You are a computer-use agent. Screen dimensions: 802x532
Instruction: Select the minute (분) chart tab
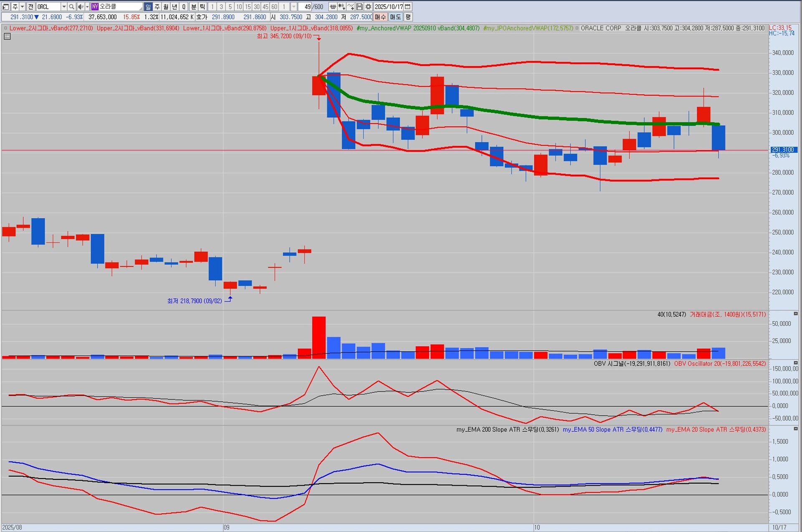point(194,7)
